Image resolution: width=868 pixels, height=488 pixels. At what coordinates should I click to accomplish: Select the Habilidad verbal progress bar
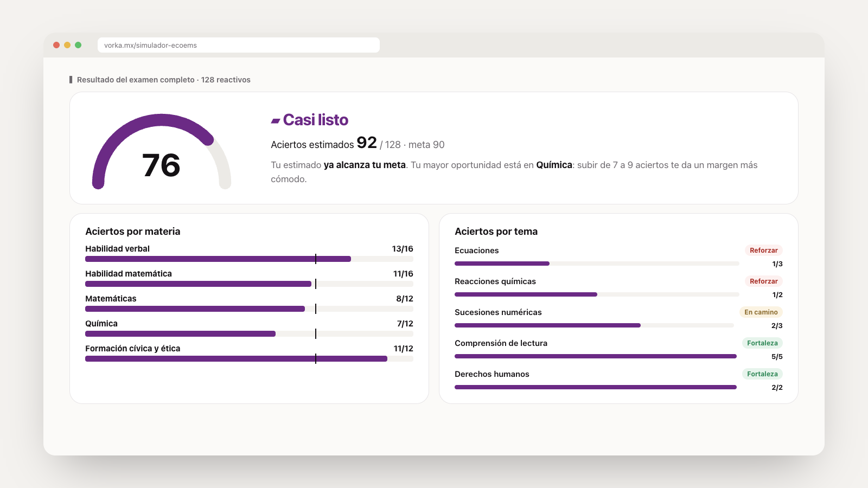pyautogui.click(x=249, y=259)
